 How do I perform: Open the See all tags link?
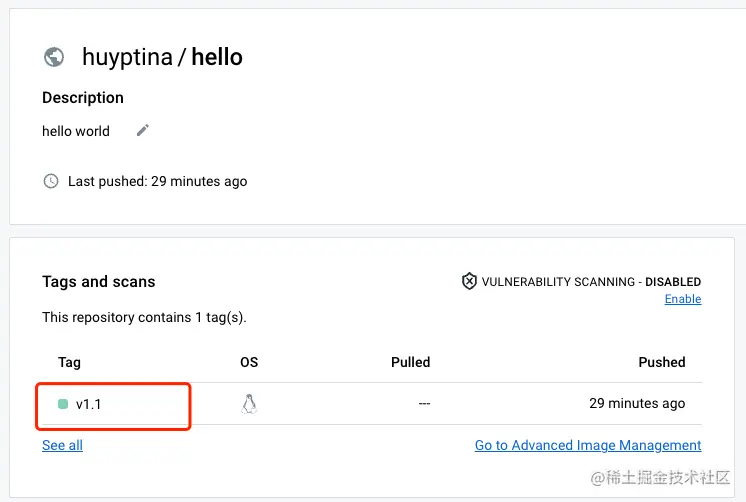[62, 445]
